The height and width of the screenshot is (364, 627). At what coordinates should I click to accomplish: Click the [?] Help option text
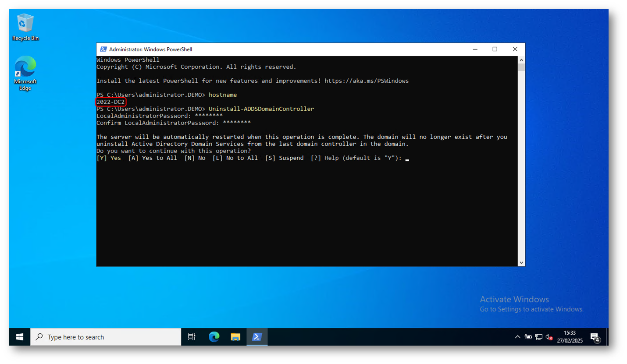pos(324,158)
